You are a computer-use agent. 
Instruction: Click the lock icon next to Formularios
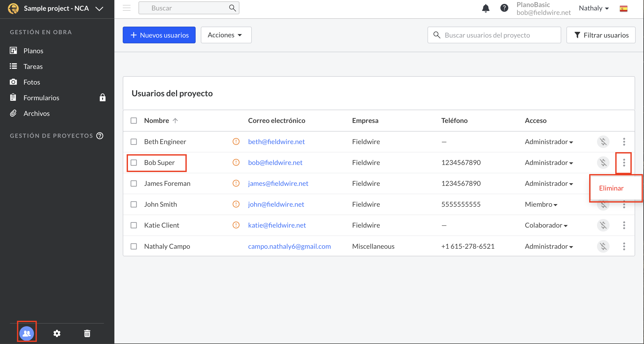pos(103,98)
